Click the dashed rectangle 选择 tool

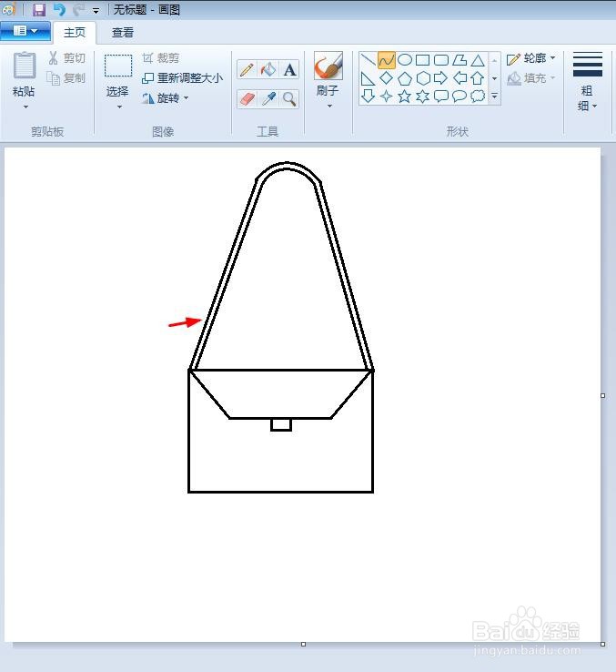coord(118,66)
